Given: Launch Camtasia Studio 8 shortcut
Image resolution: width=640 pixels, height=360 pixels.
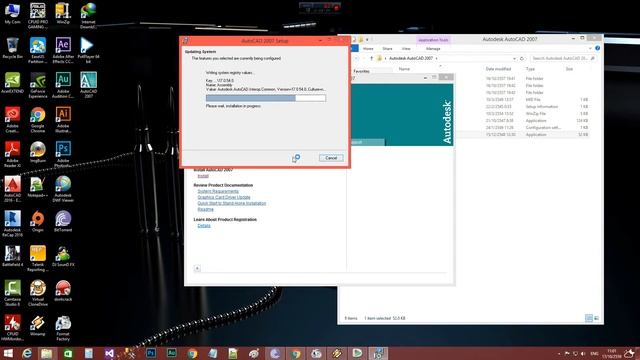Looking at the screenshot, I should coord(12,293).
